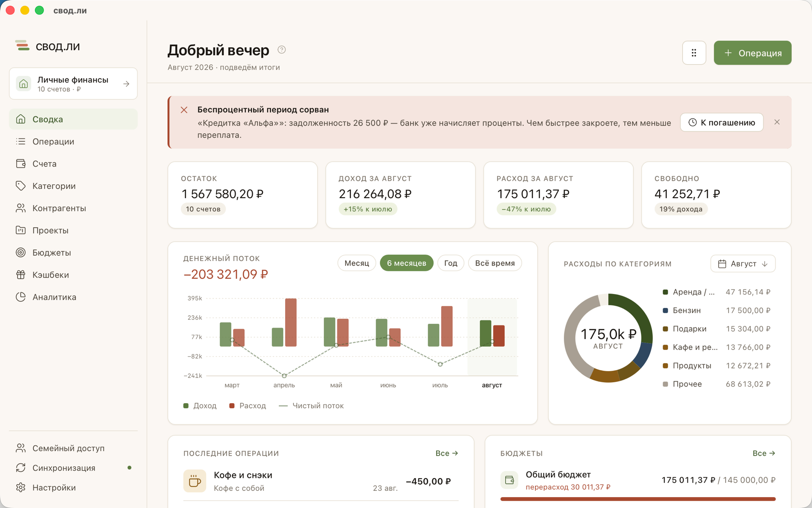The width and height of the screenshot is (812, 508).
Task: Open Контрагенты from the sidebar
Action: (x=73, y=208)
